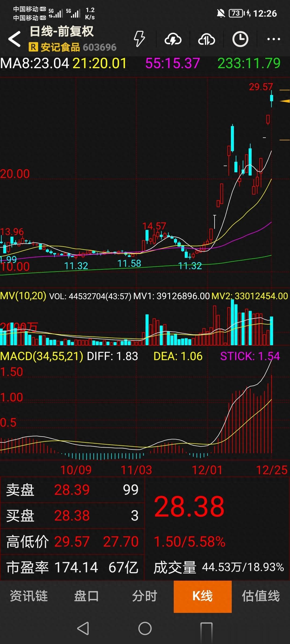Tap the back arrow icon
Image resolution: width=290 pixels, height=644 pixels.
point(15,39)
